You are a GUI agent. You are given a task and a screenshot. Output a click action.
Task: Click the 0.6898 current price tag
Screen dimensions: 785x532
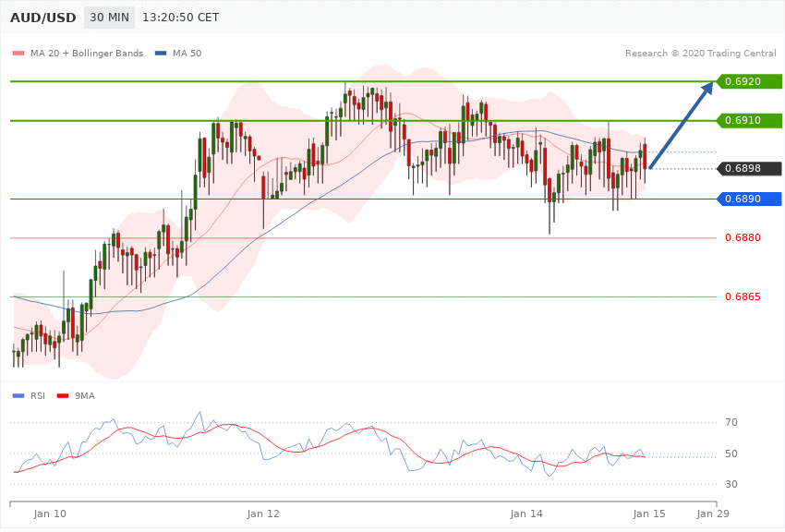749,169
